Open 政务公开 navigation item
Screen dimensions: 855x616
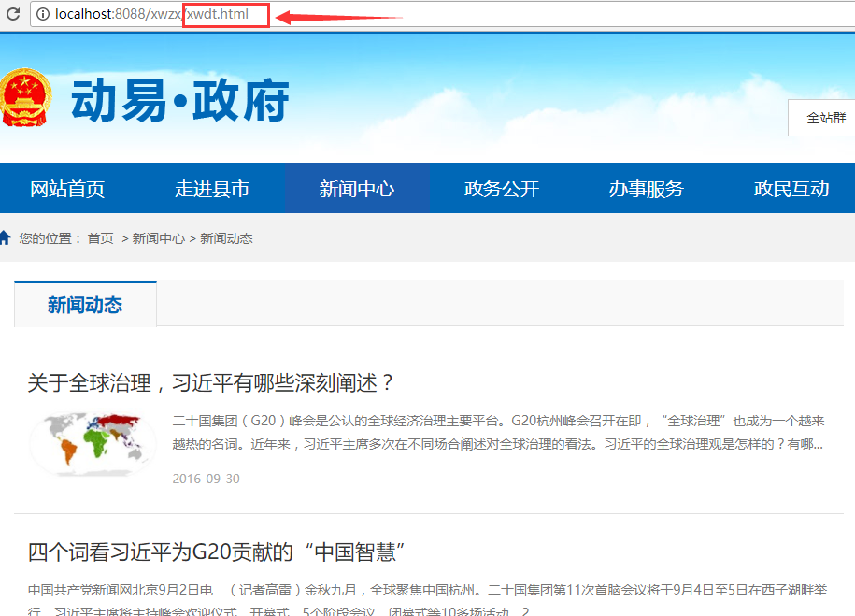point(502,189)
